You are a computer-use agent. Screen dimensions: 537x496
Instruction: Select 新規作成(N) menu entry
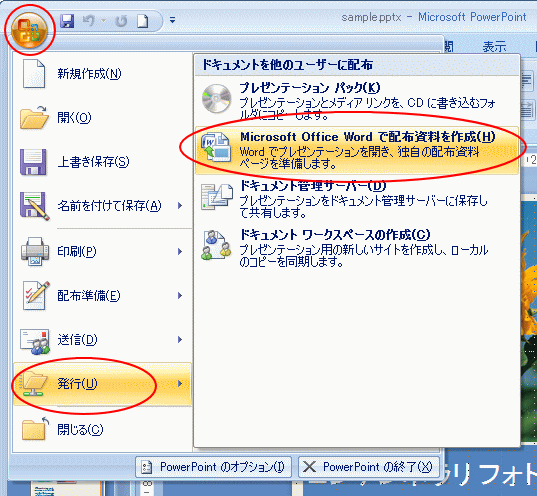coord(102,74)
